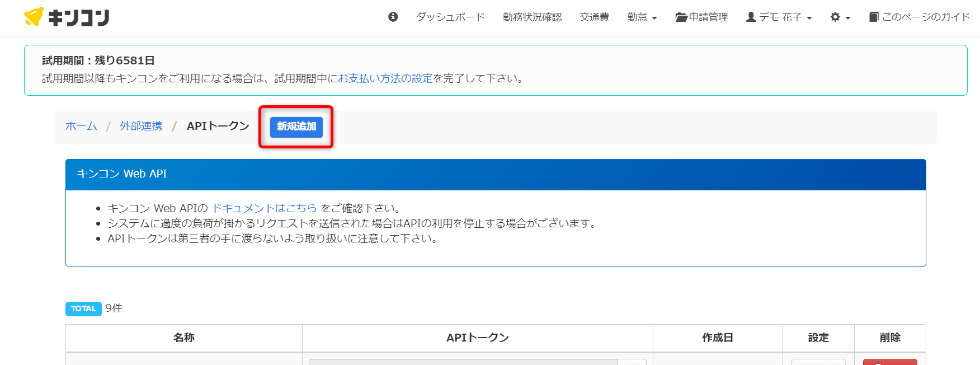The width and height of the screenshot is (980, 365).
Task: Expand the デモ 花子 user menu
Action: [779, 17]
